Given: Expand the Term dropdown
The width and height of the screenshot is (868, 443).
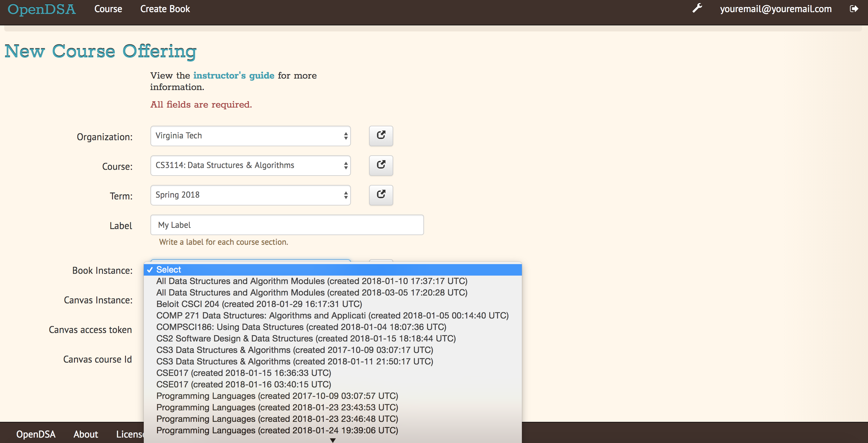Looking at the screenshot, I should (250, 195).
